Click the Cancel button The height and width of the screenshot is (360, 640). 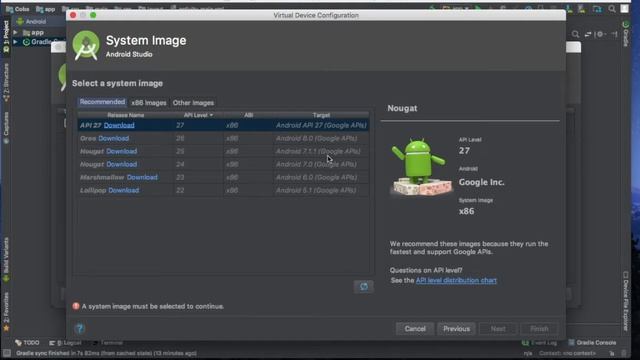pos(415,329)
